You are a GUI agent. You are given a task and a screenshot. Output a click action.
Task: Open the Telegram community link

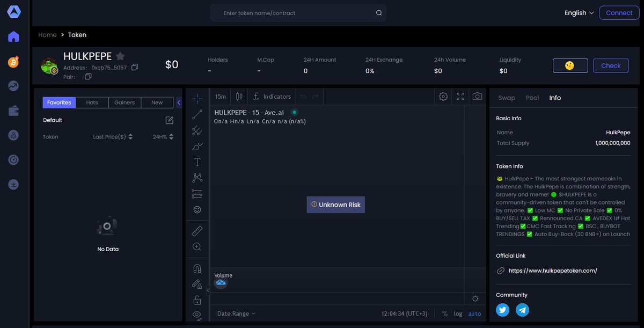(522, 310)
